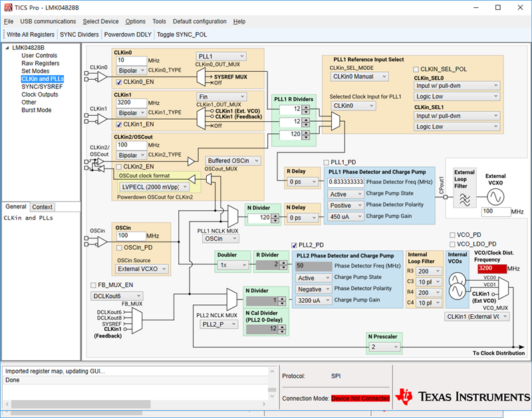The image size is (532, 418).
Task: Open the PLL1 NCLK MUX OSCin dropdown
Action: click(221, 239)
